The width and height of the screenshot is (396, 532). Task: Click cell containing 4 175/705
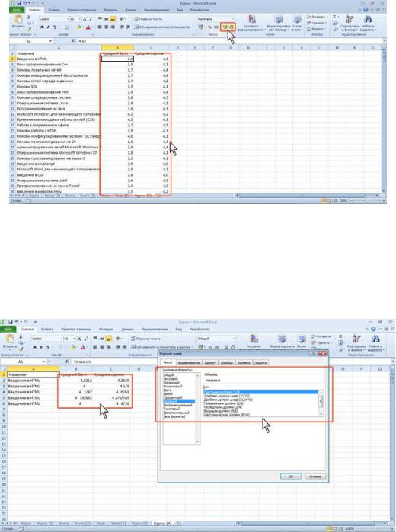(111, 397)
